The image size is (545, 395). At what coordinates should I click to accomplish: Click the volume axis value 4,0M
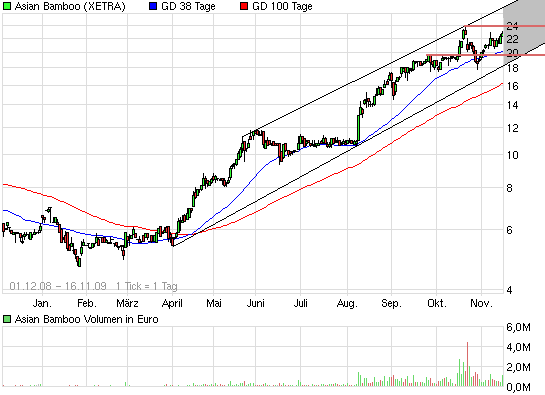coord(518,347)
